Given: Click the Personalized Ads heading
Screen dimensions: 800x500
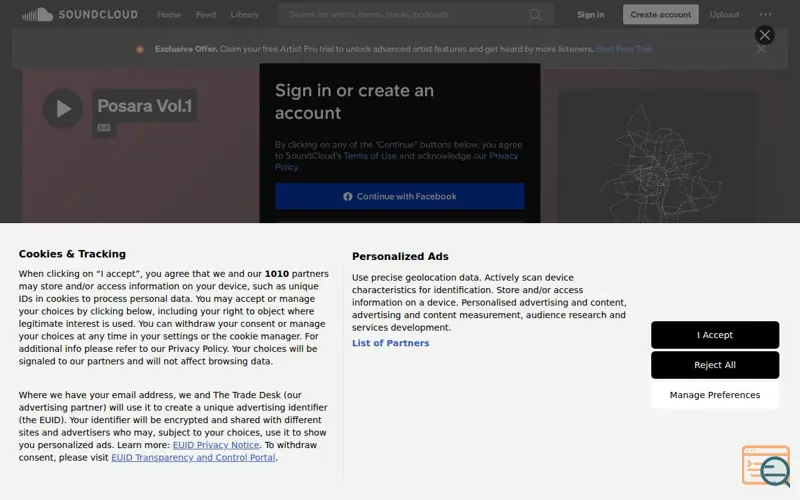Looking at the screenshot, I should click(x=400, y=257).
